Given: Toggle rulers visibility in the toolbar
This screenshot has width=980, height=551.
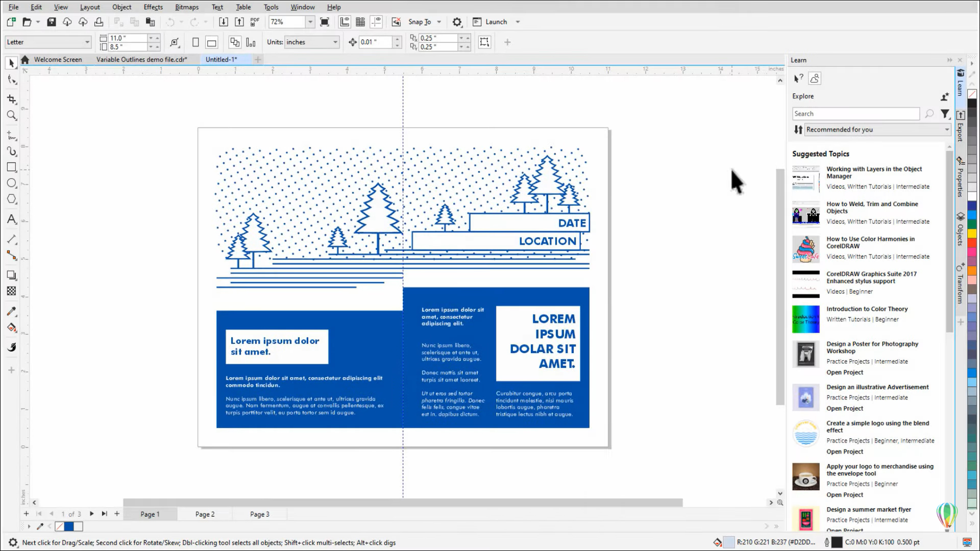Looking at the screenshot, I should (x=345, y=21).
